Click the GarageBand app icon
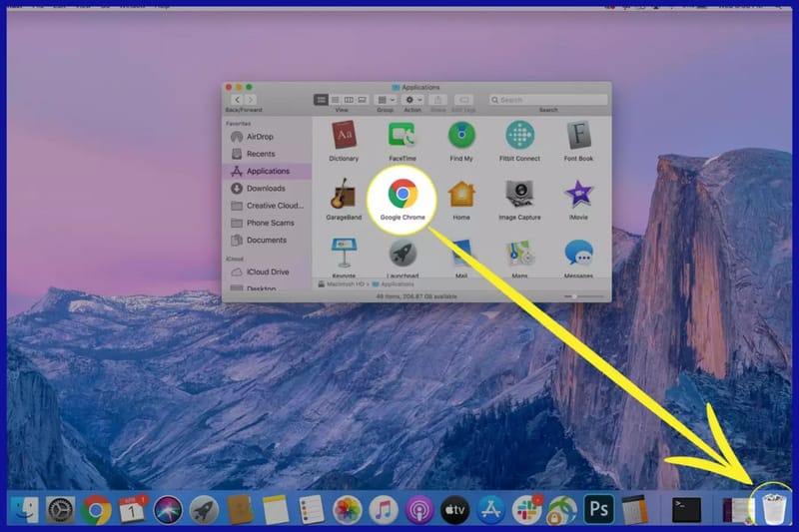Image resolution: width=799 pixels, height=532 pixels. pyautogui.click(x=344, y=194)
